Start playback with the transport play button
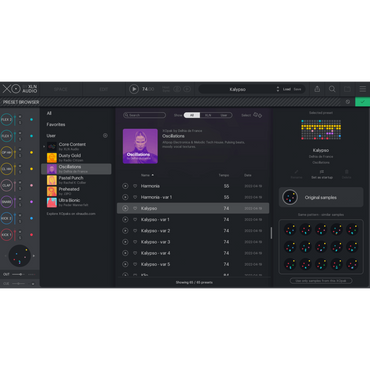Image resolution: width=370 pixels, height=370 pixels. 134,89
